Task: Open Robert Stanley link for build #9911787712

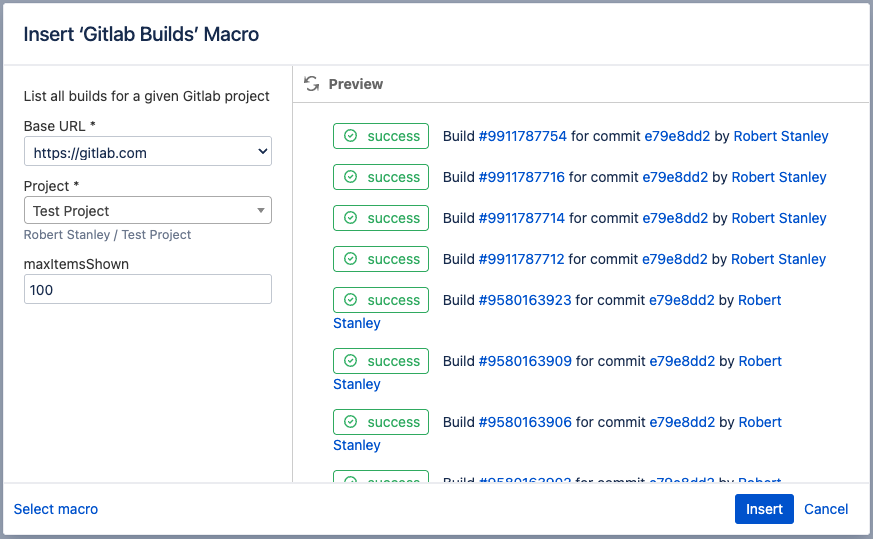Action: [778, 259]
